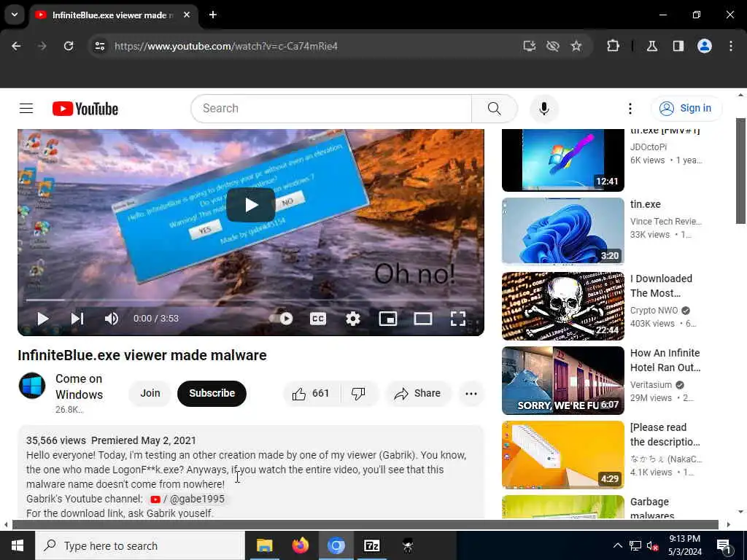The height and width of the screenshot is (560, 747).
Task: Click play in the player control bar
Action: tap(43, 319)
